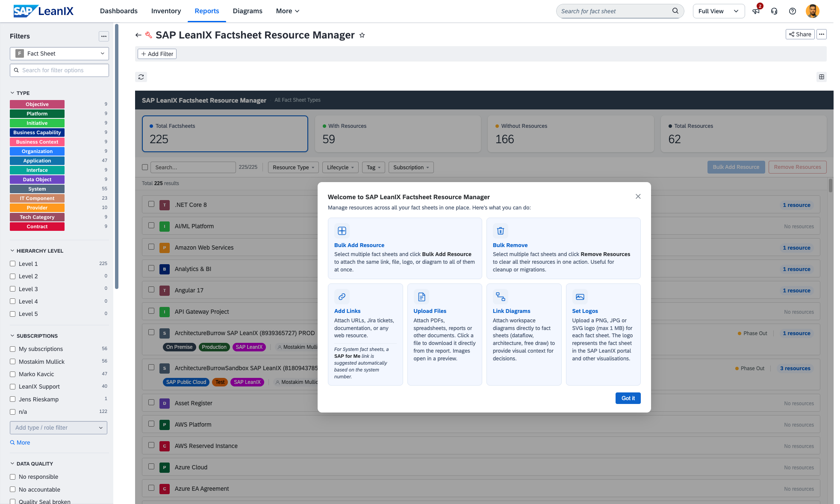Click the Upload Files document icon
Viewport: 840px width, 504px height.
pyautogui.click(x=421, y=297)
